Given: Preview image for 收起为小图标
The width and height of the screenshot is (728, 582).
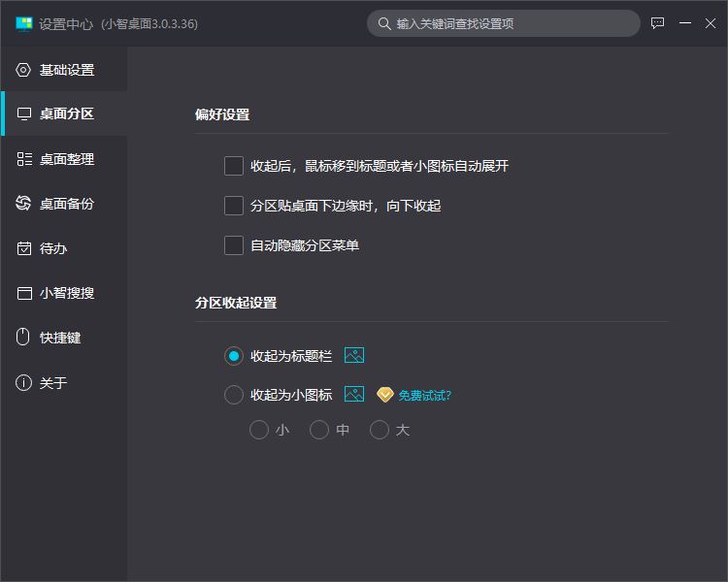Looking at the screenshot, I should (x=354, y=395).
